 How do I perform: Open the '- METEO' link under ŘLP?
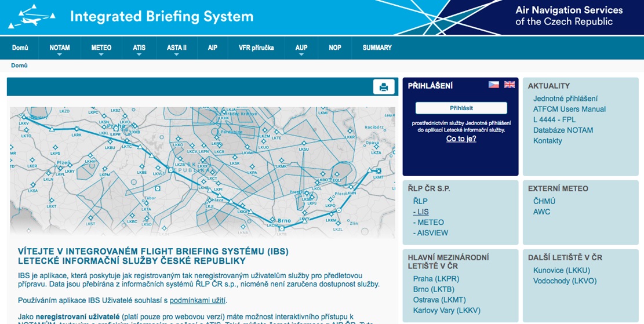click(428, 223)
